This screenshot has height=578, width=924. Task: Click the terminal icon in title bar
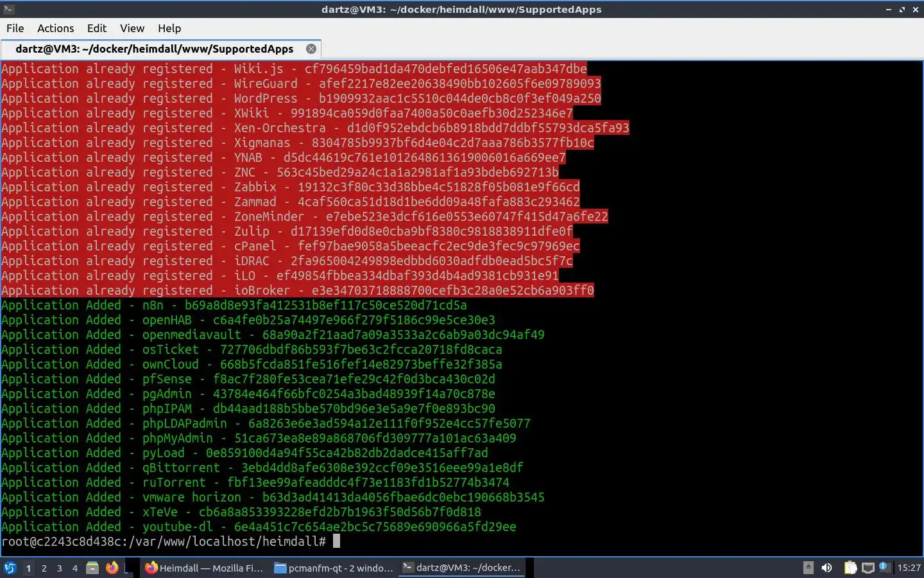[8, 9]
